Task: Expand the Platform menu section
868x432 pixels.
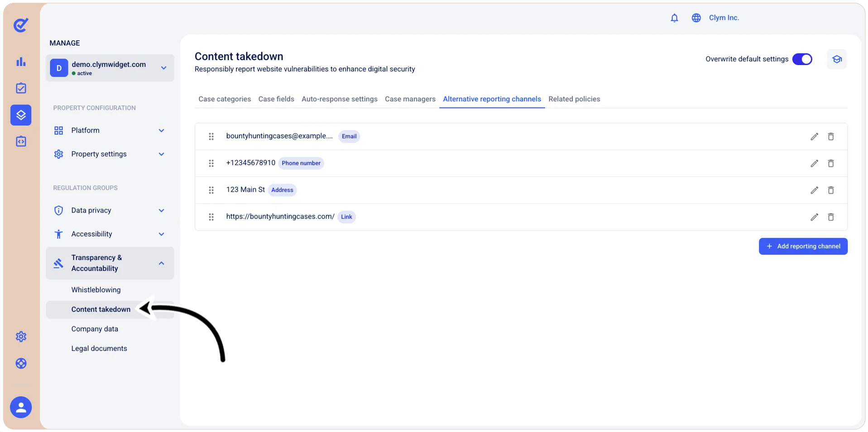Action: pyautogui.click(x=110, y=130)
